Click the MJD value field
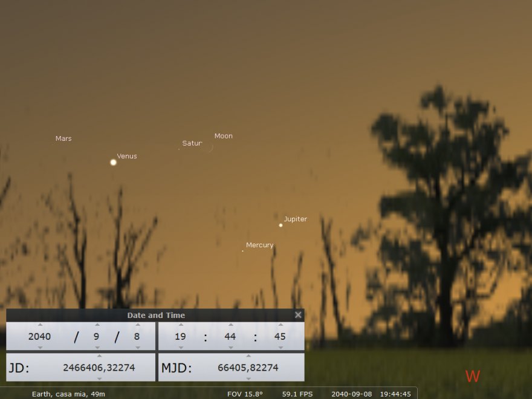 (248, 368)
